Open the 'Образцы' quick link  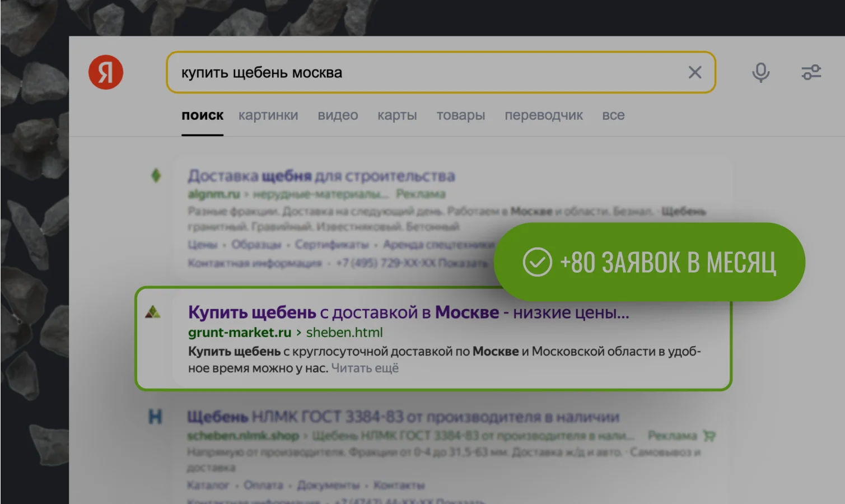click(x=256, y=245)
